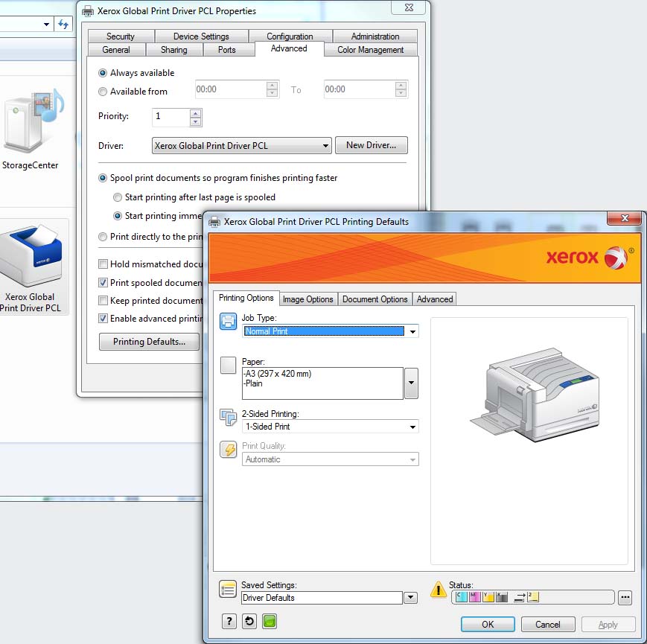Click the Priority number field

[171, 117]
